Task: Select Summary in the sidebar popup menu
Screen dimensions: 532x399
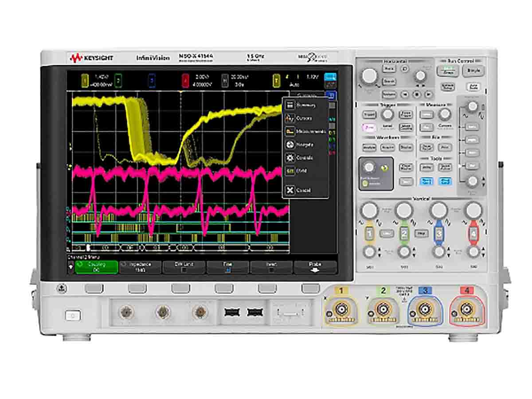Action: (305, 105)
